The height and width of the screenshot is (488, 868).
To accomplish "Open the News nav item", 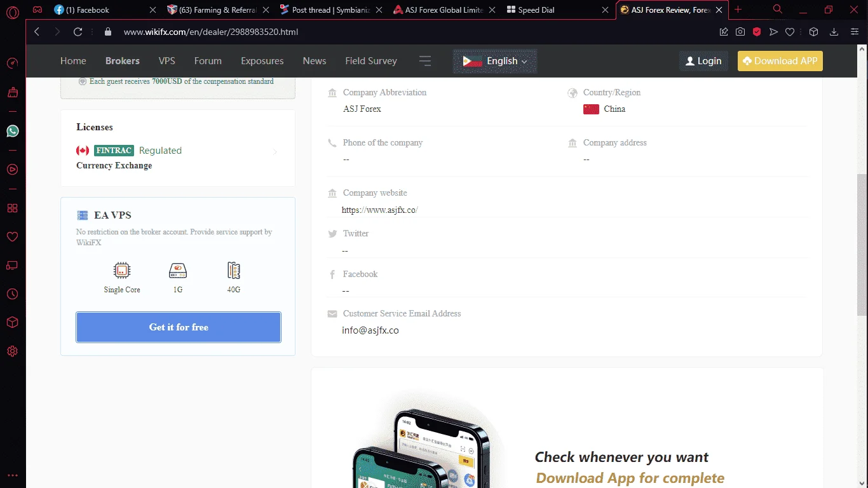I will 315,61.
